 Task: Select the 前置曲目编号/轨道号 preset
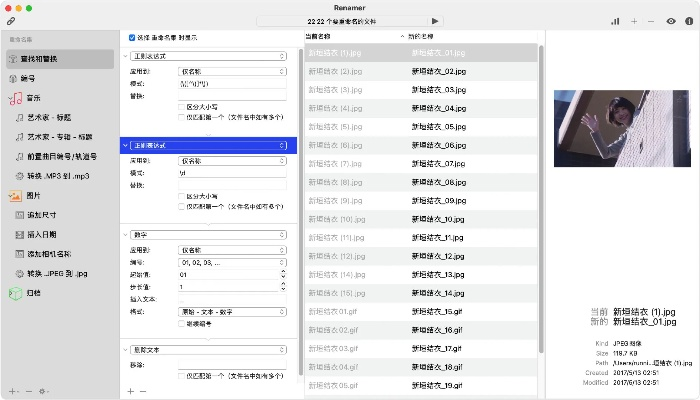[60, 157]
